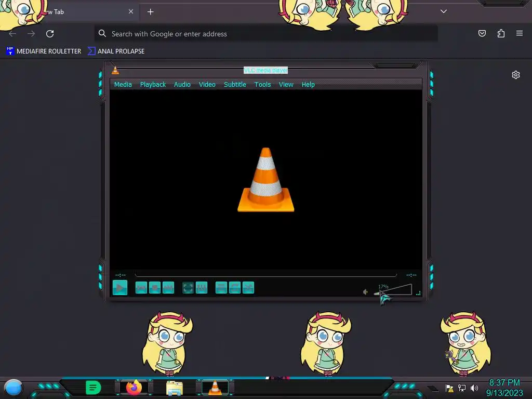The image size is (532, 399).
Task: Click the elapsed time label in VLC
Action: click(121, 275)
